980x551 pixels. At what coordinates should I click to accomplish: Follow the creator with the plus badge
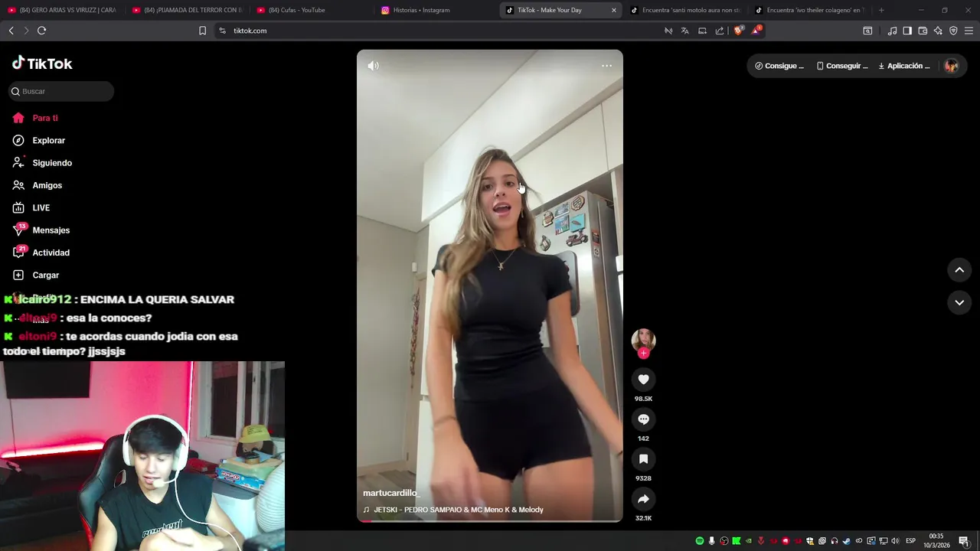coord(643,353)
